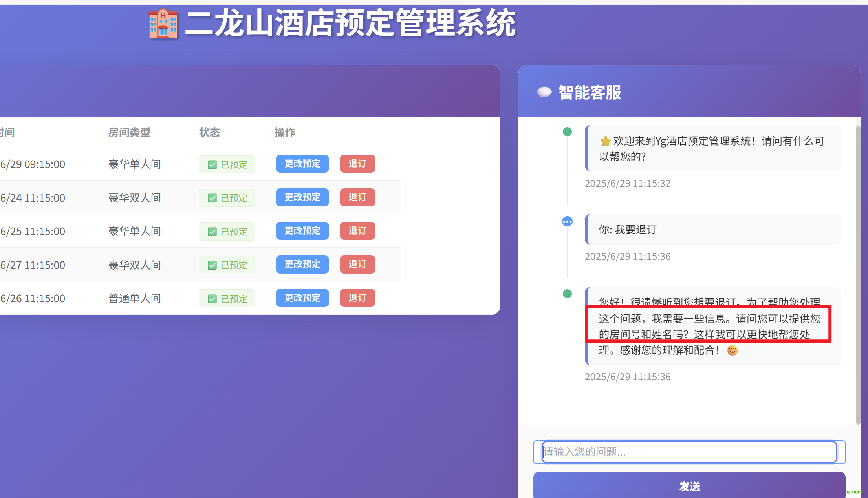Click the 豪华单人间 cell in the 6/29 row
The height and width of the screenshot is (498, 868).
[x=135, y=164]
